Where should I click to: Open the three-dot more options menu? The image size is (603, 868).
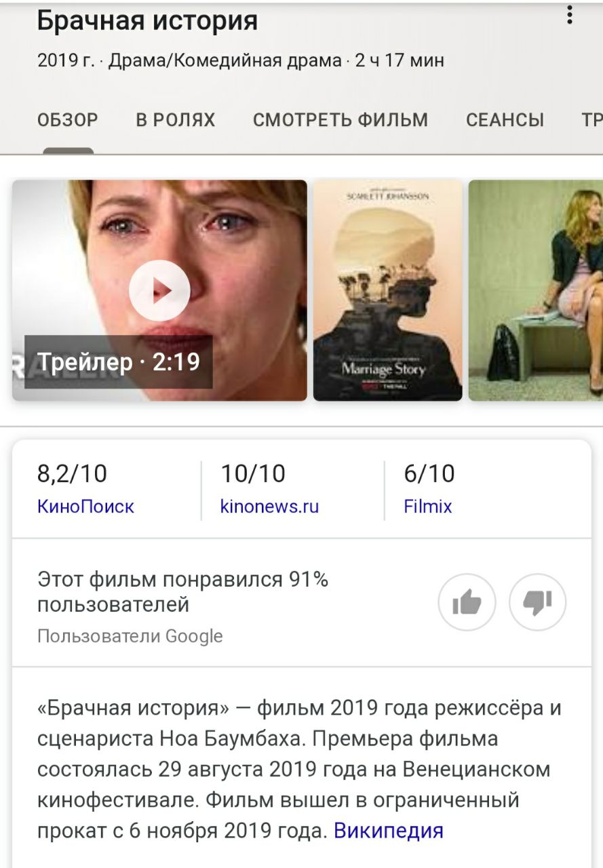[570, 15]
